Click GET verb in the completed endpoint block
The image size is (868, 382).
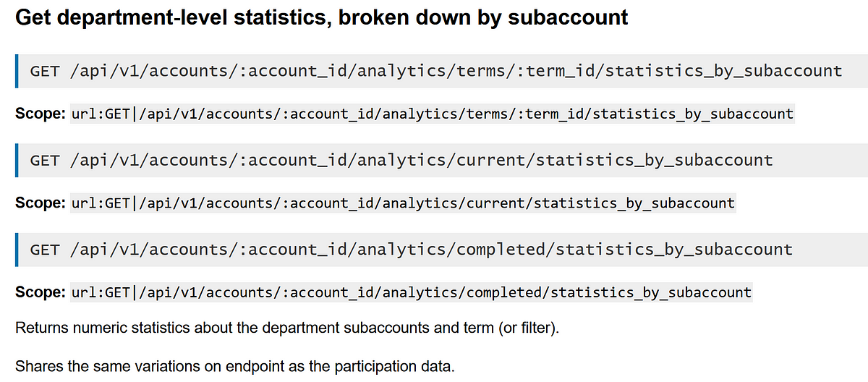(45, 250)
